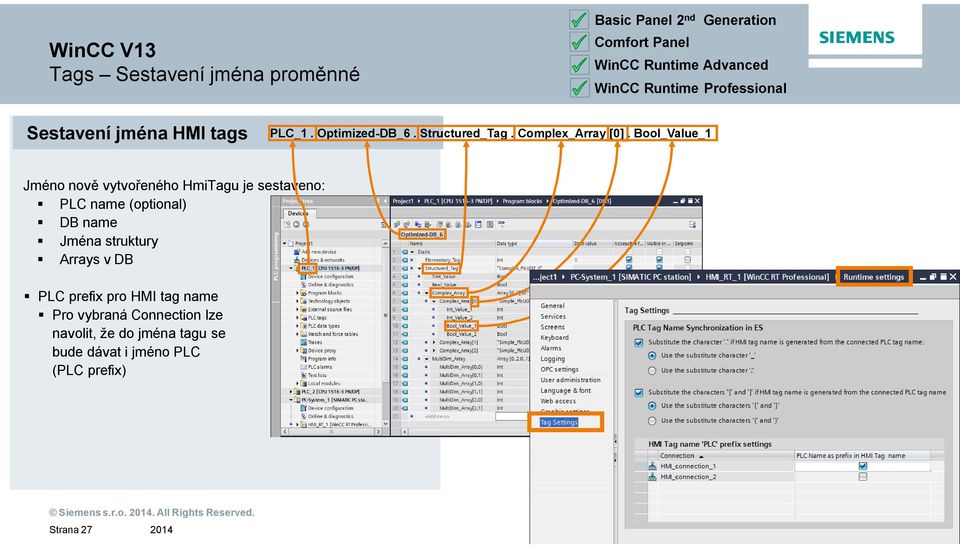Select substitute characters '{' and '}' radio

pos(652,405)
